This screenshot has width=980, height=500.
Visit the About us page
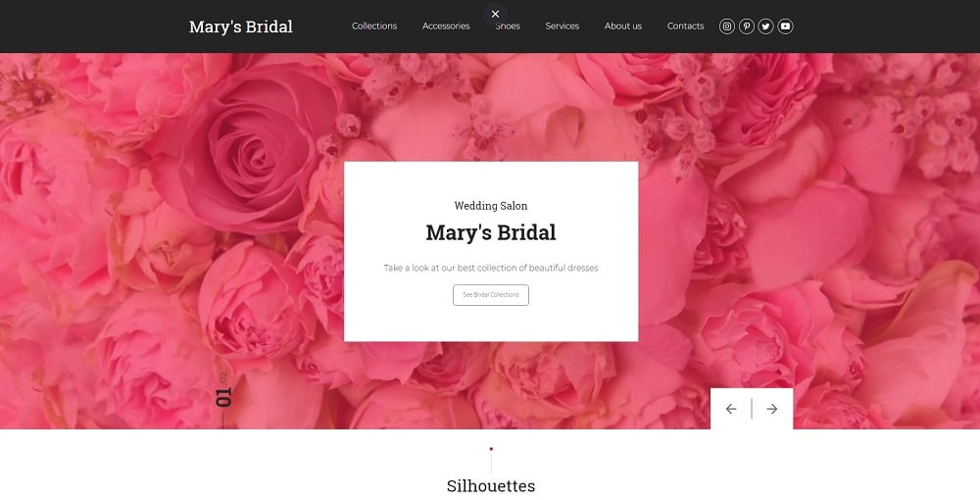pos(622,26)
